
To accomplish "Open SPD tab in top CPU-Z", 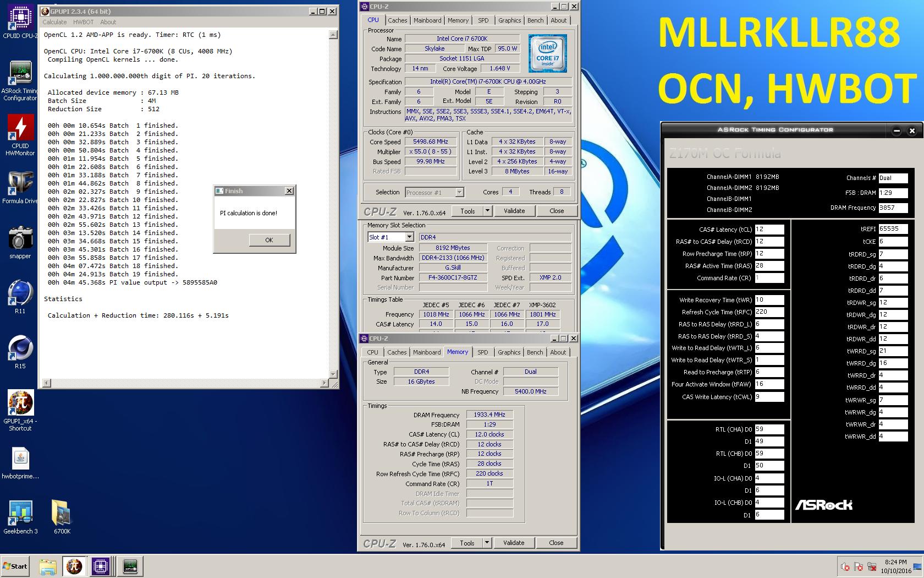I will (x=483, y=20).
